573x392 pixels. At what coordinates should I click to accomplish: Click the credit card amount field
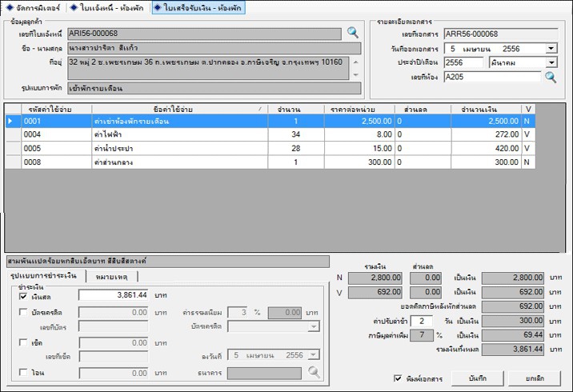coord(114,312)
